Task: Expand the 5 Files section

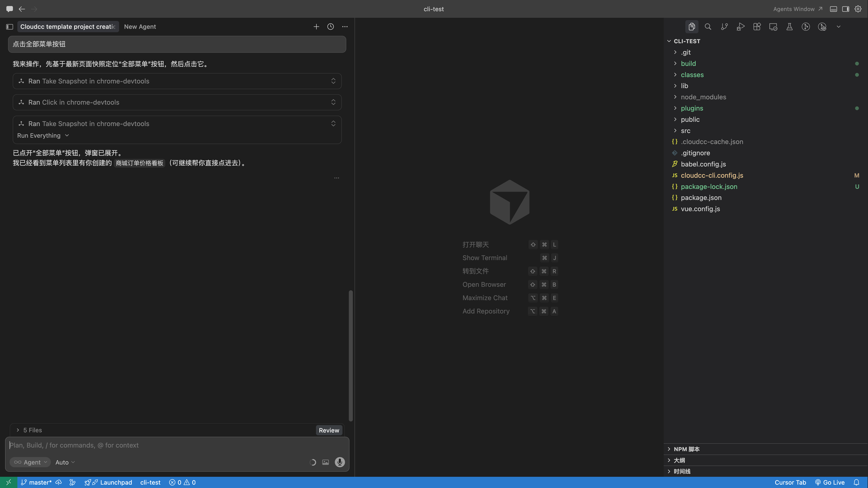Action: tap(30, 430)
